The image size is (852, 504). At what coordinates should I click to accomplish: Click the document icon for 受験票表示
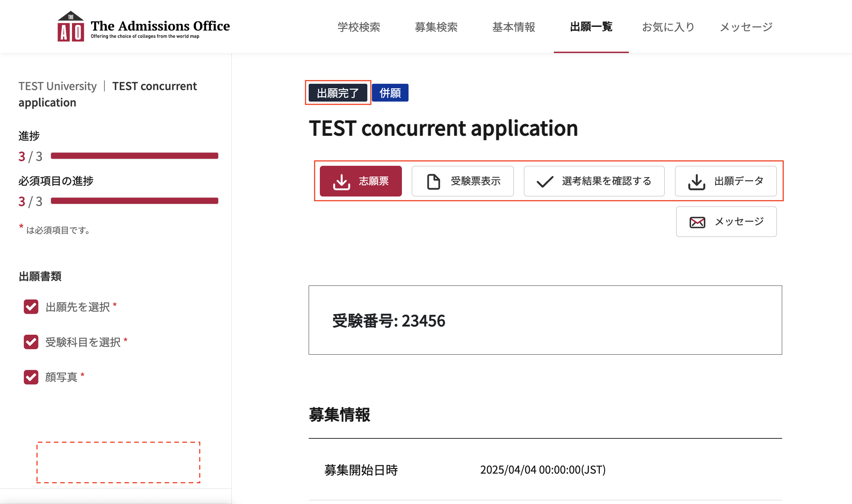433,181
